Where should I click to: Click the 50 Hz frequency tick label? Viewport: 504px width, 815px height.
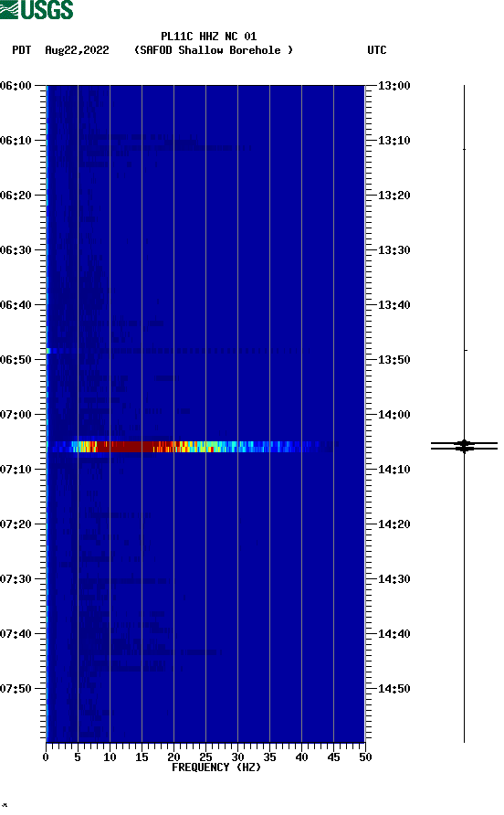point(365,757)
